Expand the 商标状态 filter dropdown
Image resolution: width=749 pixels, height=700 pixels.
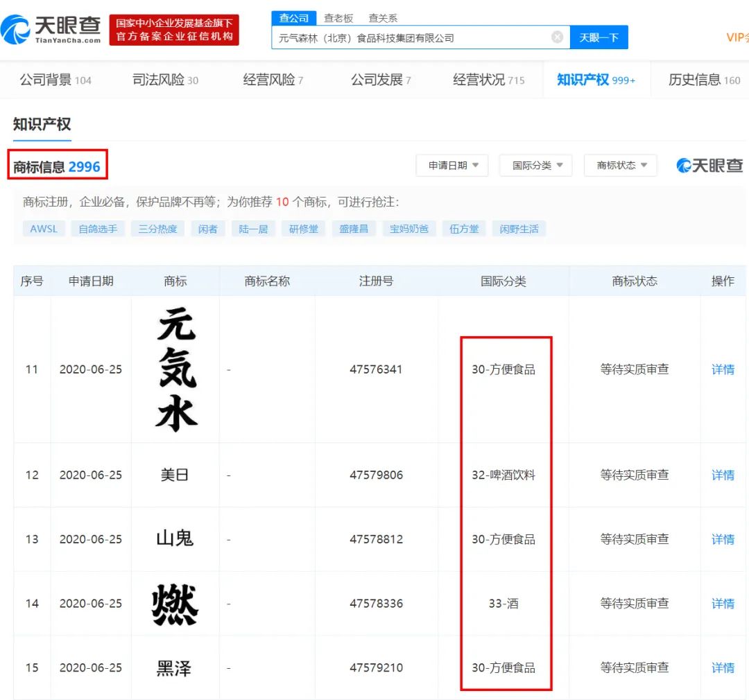coord(621,165)
